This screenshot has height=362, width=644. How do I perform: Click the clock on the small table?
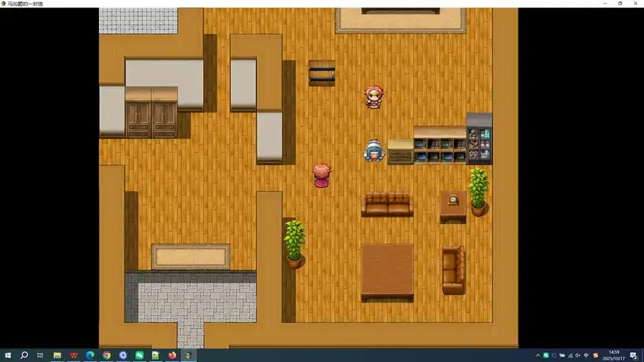pos(453,201)
